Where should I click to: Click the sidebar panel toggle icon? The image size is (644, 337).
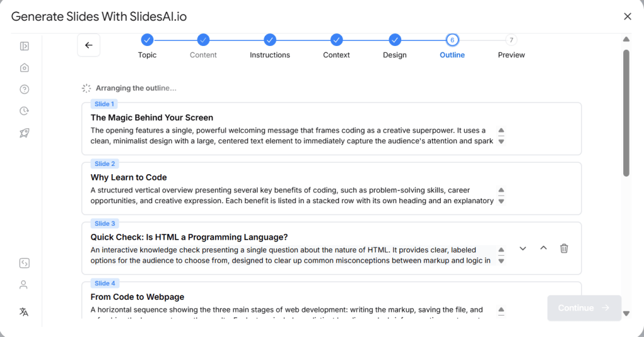tap(24, 46)
